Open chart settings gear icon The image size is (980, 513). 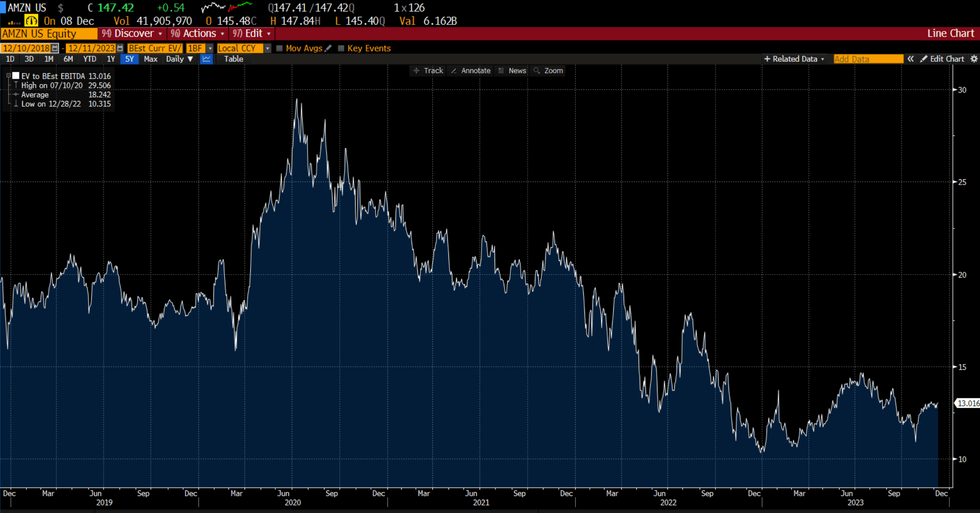(974, 59)
